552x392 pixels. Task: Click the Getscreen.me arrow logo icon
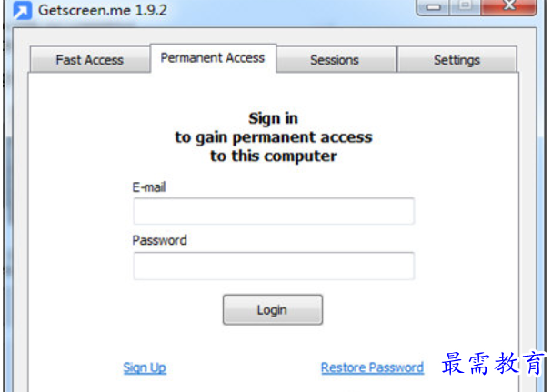(22, 10)
